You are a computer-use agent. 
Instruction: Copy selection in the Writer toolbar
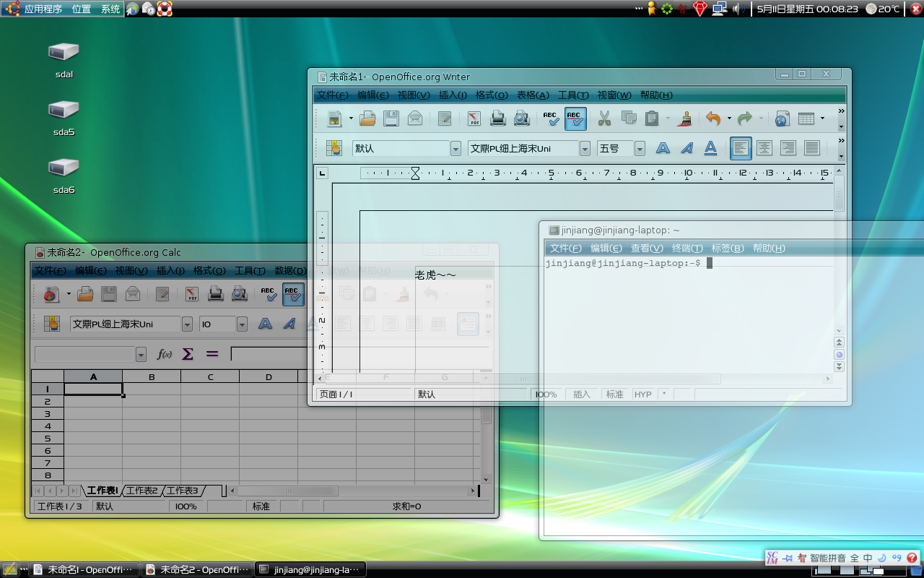point(629,118)
